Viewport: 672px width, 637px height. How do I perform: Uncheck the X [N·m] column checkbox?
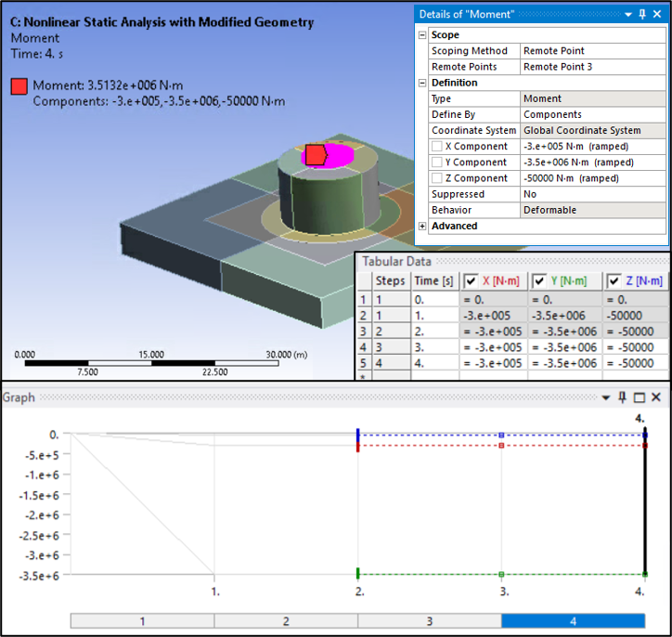(x=471, y=281)
